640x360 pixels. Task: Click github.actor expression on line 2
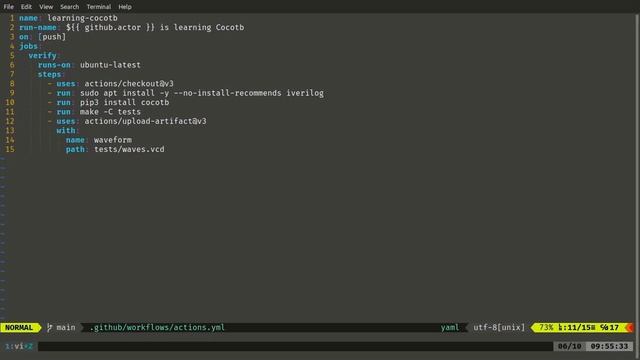tap(113, 27)
